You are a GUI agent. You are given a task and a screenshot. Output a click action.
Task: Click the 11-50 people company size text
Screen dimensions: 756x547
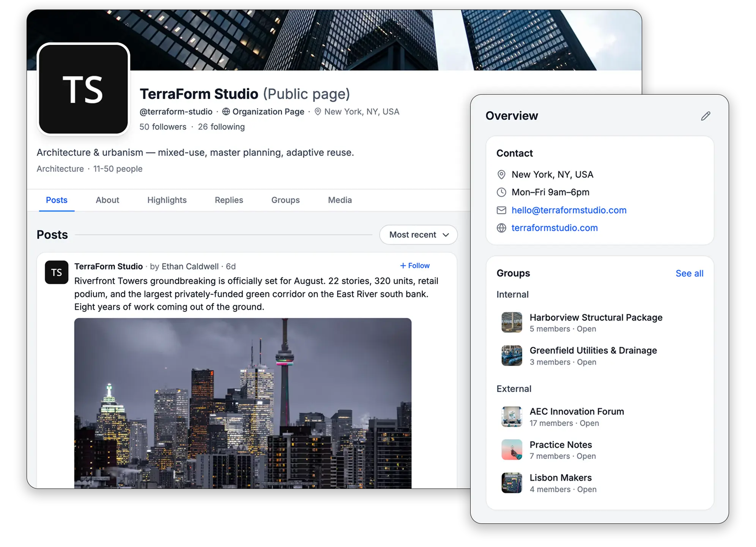pyautogui.click(x=118, y=169)
